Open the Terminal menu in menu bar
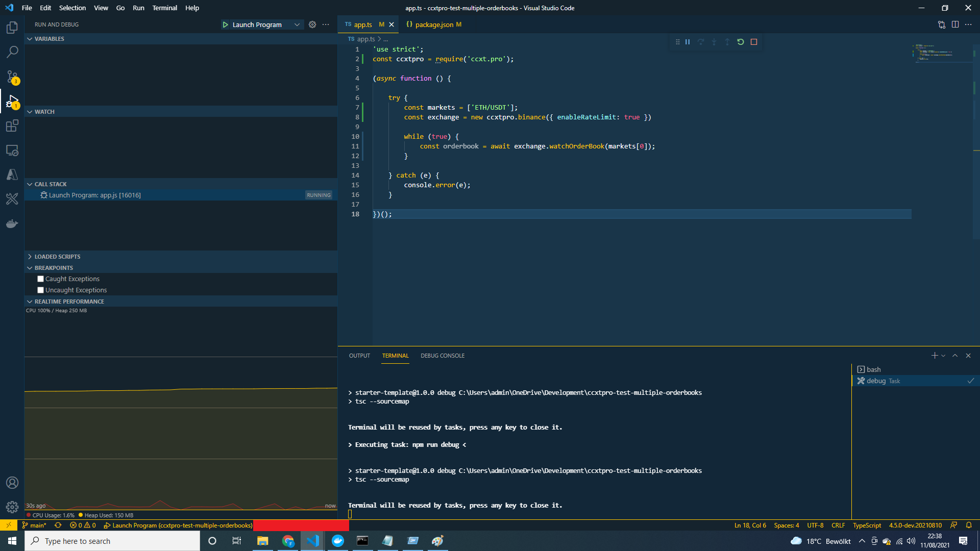980x551 pixels. (164, 8)
